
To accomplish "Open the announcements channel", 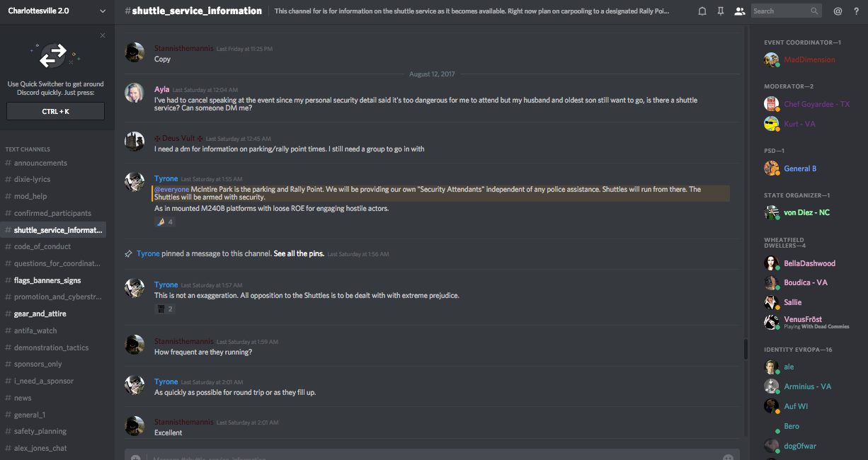I will [x=40, y=163].
